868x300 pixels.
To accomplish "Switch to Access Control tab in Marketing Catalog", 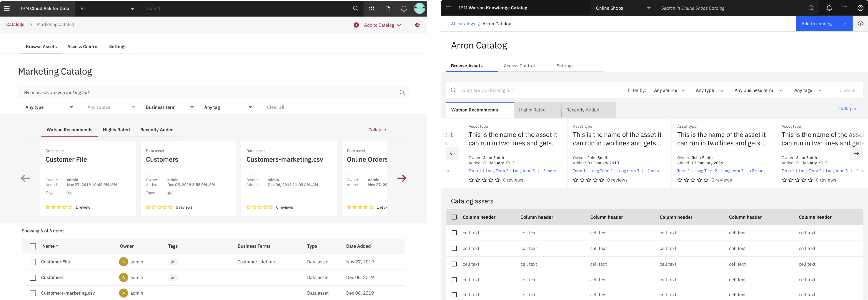I will (x=83, y=47).
